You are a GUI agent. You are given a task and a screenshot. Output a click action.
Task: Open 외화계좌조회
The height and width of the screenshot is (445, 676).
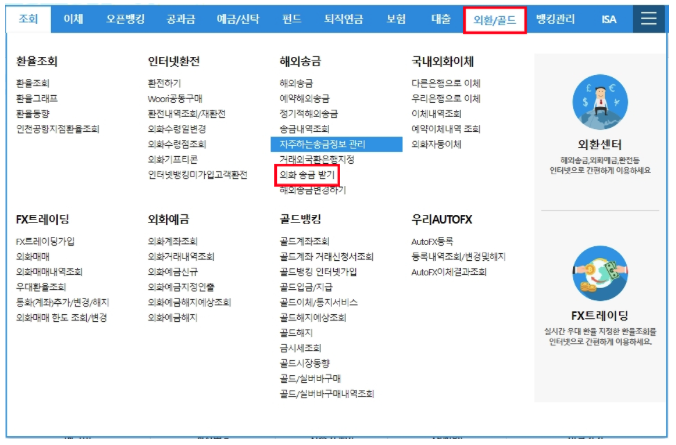point(172,241)
